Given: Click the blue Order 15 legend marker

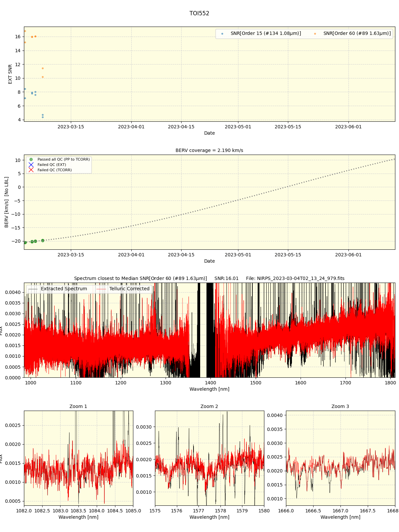Looking at the screenshot, I should click(222, 34).
